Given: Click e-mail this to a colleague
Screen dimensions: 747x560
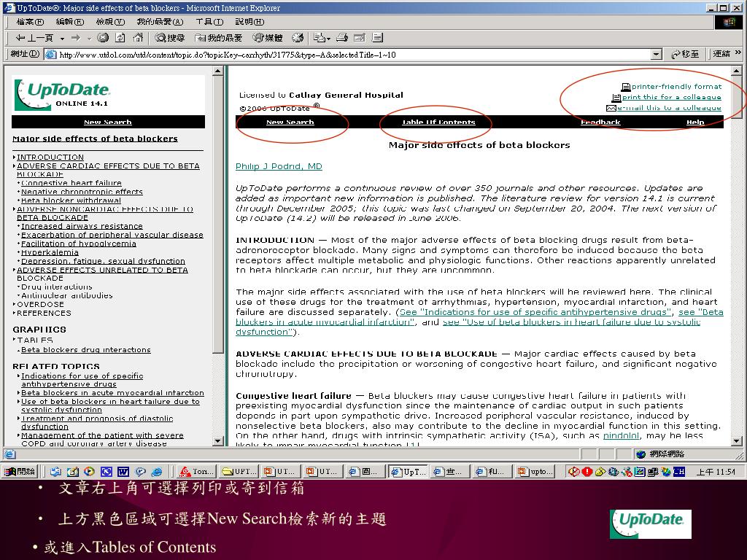Looking at the screenshot, I should [669, 108].
